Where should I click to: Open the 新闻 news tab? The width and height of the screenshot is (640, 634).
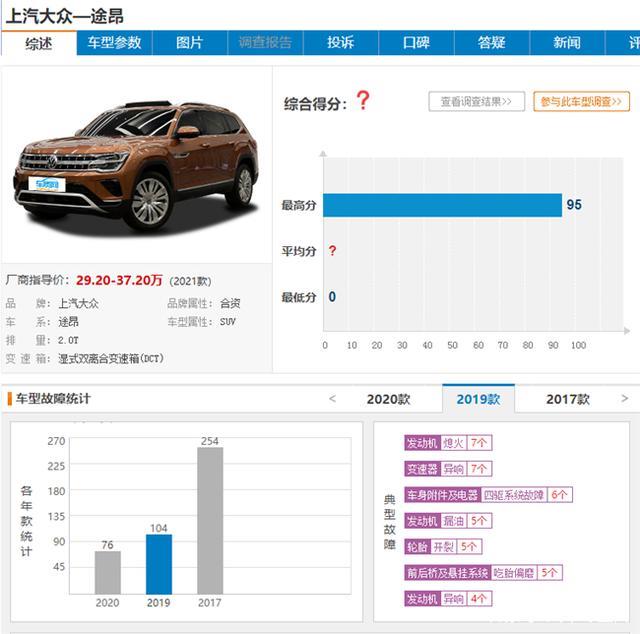[567, 42]
